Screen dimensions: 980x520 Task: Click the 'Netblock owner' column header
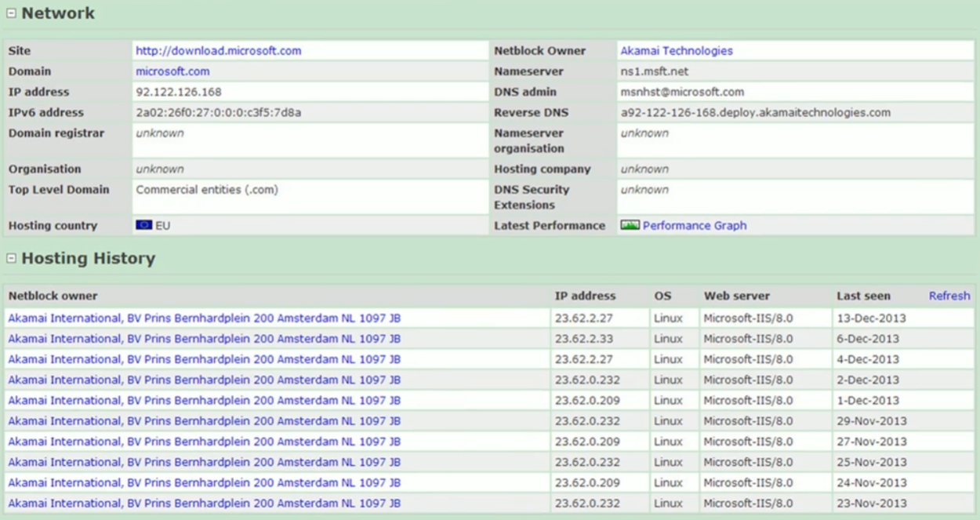(53, 296)
